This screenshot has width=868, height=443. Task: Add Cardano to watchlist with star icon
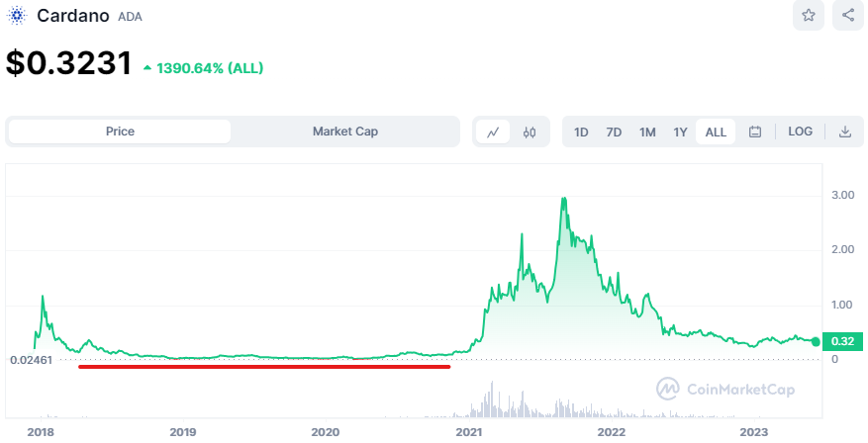pyautogui.click(x=809, y=15)
